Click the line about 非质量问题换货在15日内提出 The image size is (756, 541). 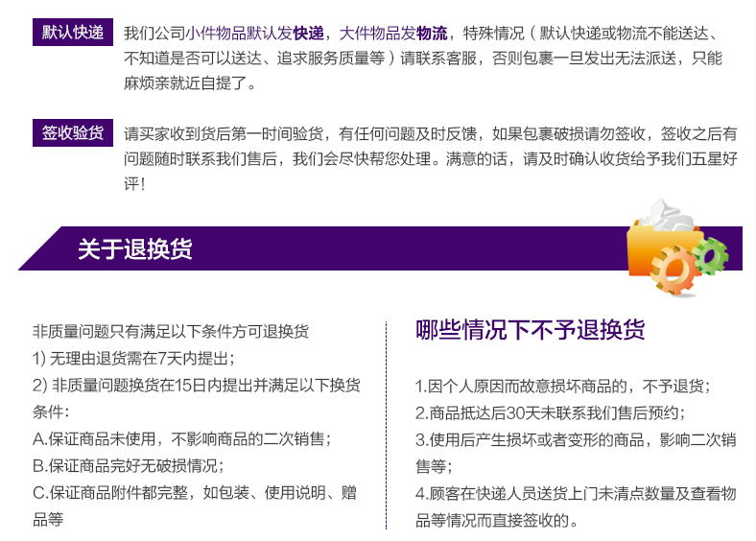[x=196, y=385]
